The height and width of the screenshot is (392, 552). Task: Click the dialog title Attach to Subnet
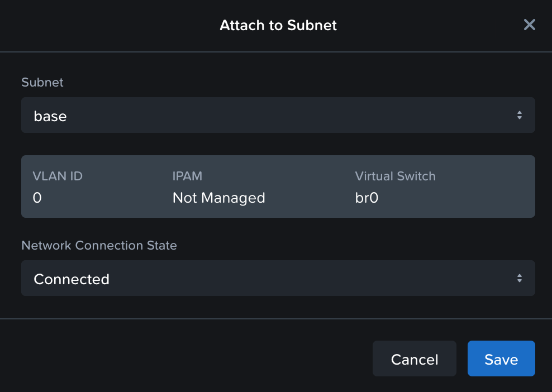pos(278,25)
